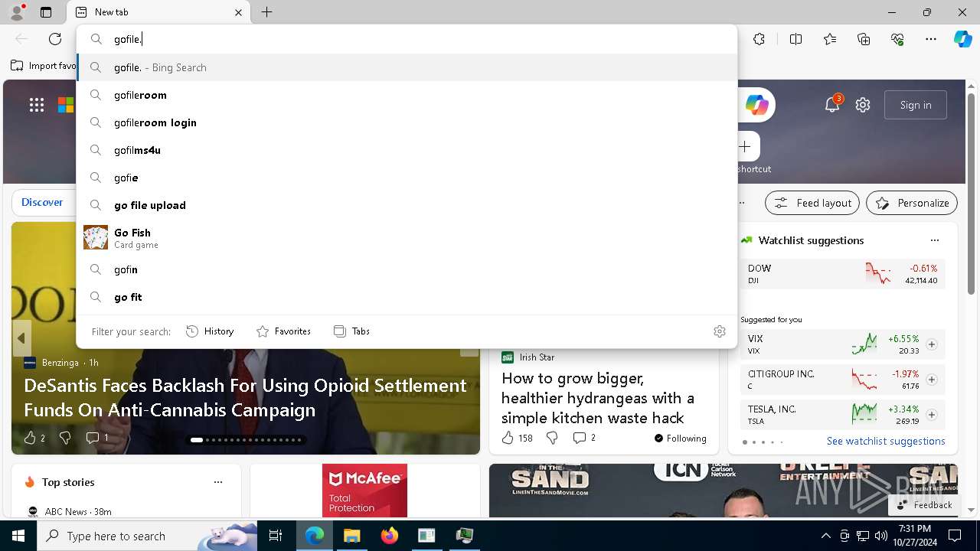
Task: Like the hydrangeas article
Action: point(508,438)
